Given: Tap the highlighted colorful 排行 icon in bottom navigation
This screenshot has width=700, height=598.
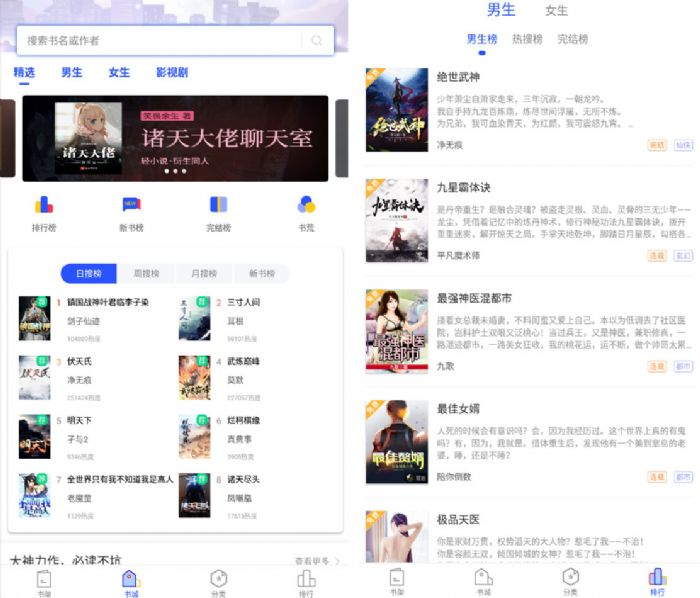Looking at the screenshot, I should (656, 581).
